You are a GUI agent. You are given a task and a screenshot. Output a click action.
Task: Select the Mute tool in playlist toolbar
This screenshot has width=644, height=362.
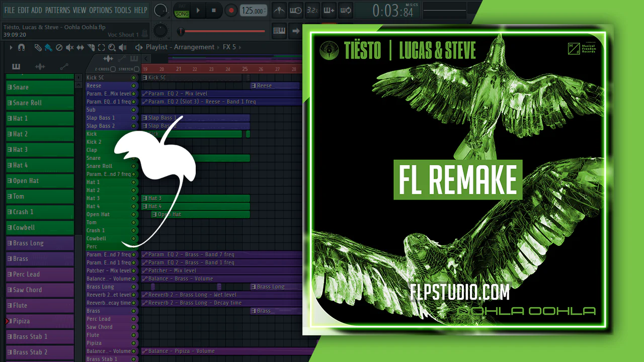(69, 47)
